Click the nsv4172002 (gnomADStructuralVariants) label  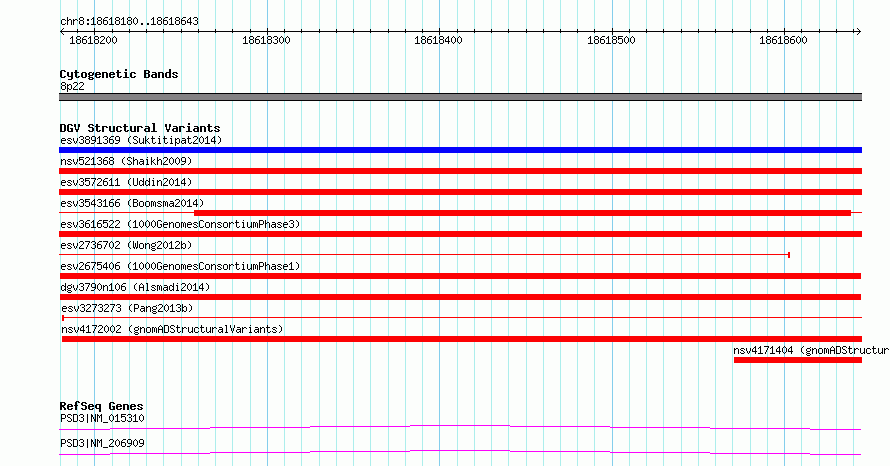[172, 329]
